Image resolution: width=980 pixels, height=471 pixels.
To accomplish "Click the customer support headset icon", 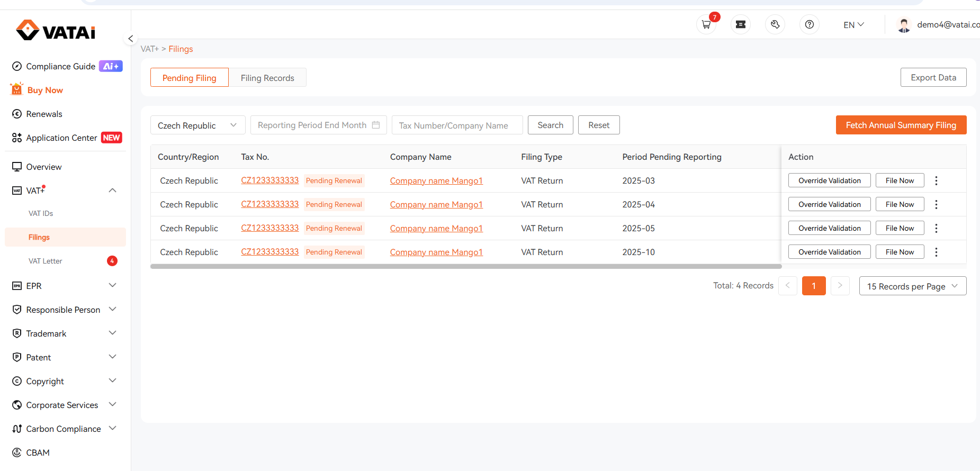I will pos(775,24).
